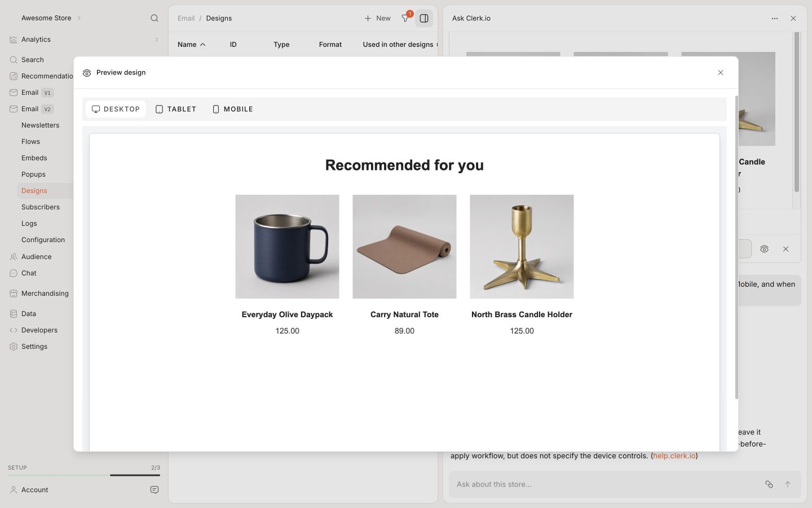This screenshot has height=508, width=812.
Task: Click the Account link at bottom
Action: tap(35, 490)
